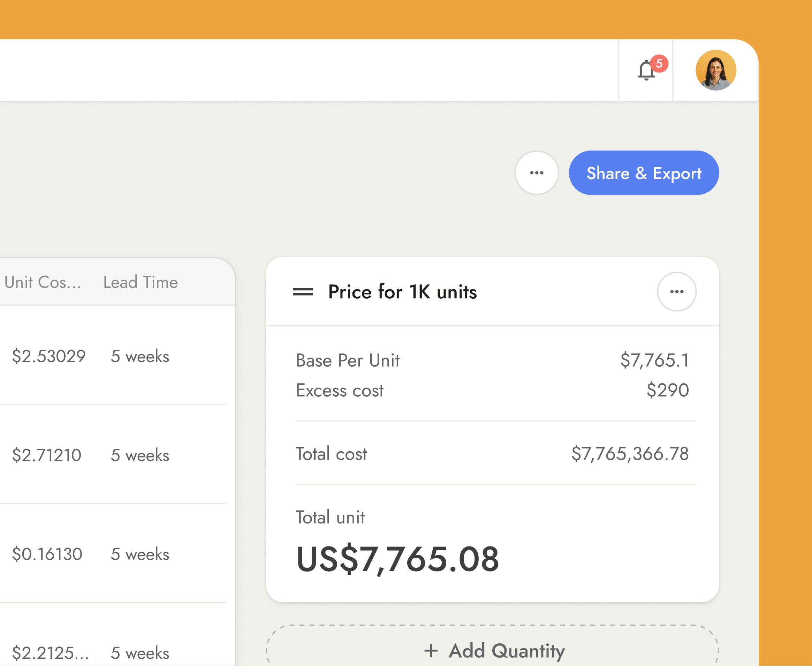Select the Lead Time column header
The image size is (812, 666).
tap(141, 282)
